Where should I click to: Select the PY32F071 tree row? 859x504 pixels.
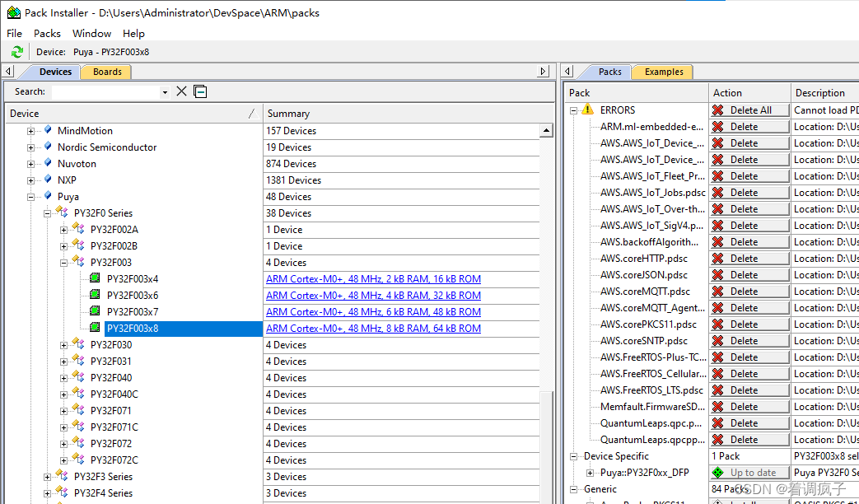110,410
